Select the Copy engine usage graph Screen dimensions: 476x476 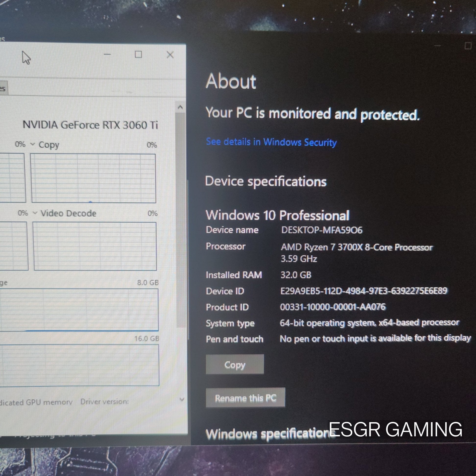pos(93,178)
